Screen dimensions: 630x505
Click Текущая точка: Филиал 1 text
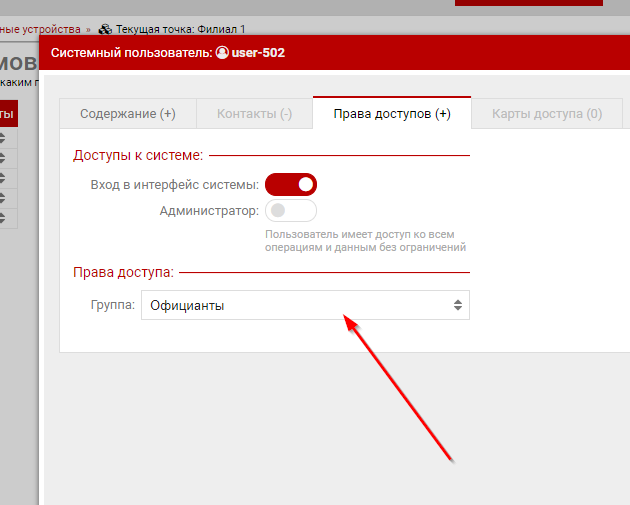pos(180,30)
